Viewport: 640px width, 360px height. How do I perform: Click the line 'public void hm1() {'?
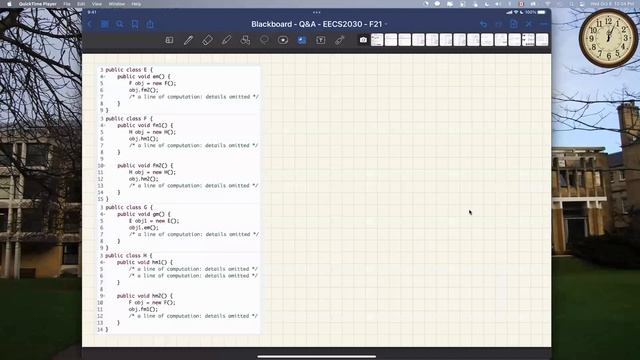click(144, 262)
